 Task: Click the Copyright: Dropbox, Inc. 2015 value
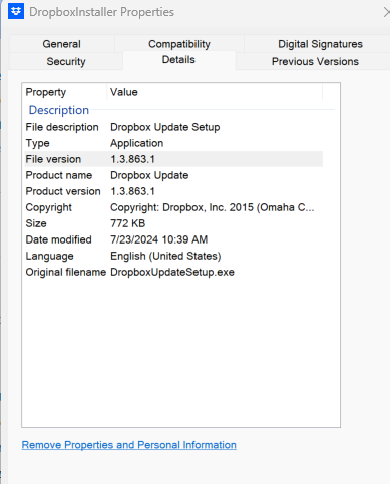pyautogui.click(x=212, y=207)
